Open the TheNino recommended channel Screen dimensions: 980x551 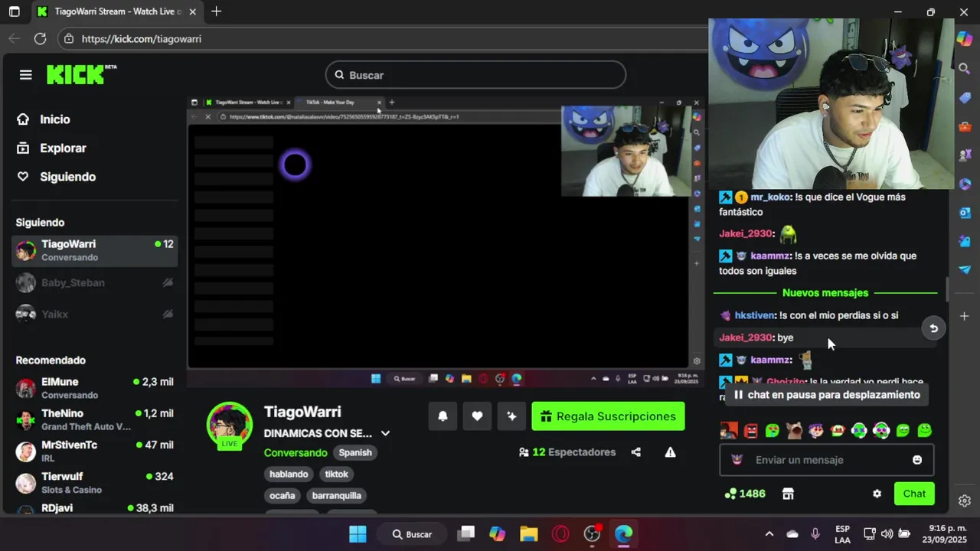[95, 419]
